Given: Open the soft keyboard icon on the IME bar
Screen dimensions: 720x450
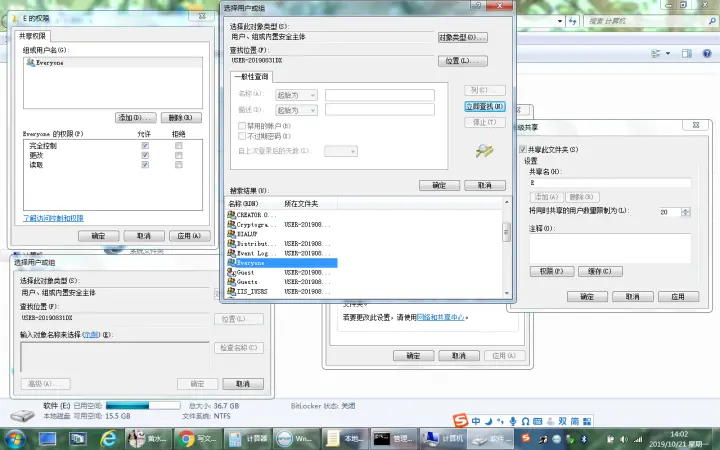Looking at the screenshot, I should [x=538, y=421].
